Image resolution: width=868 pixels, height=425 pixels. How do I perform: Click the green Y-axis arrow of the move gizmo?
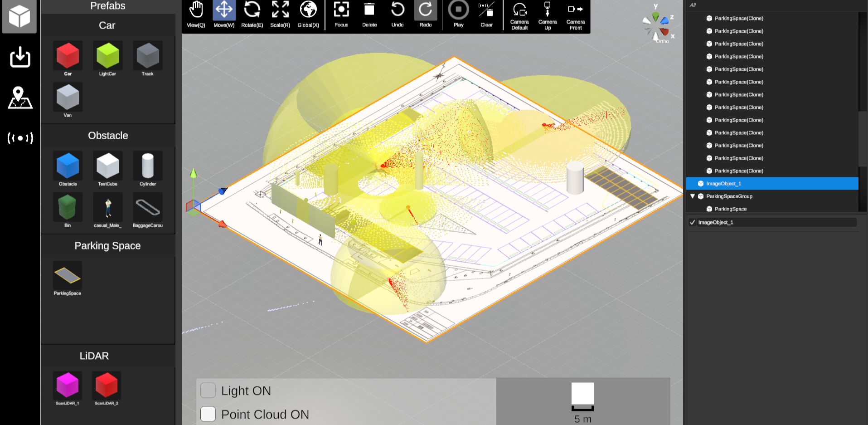pyautogui.click(x=194, y=173)
